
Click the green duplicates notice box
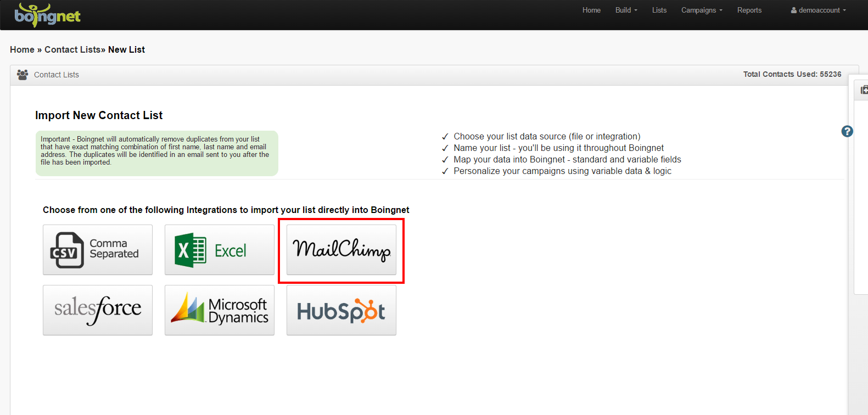coord(157,153)
